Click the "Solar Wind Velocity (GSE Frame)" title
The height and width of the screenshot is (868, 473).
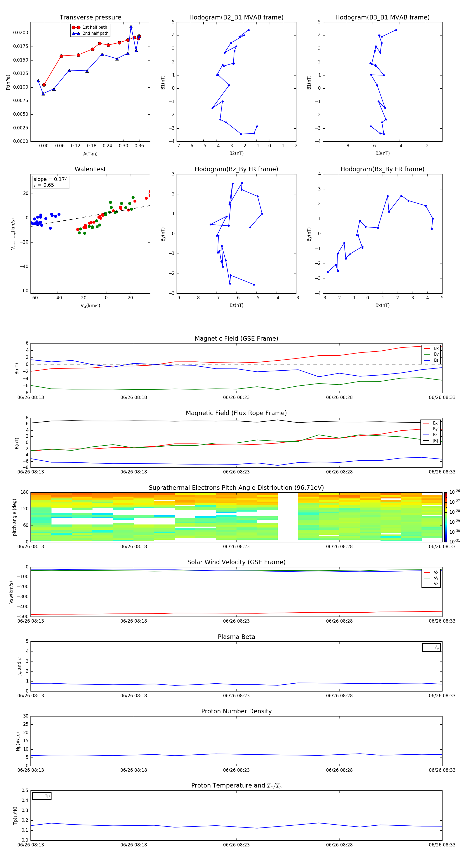pos(236,562)
